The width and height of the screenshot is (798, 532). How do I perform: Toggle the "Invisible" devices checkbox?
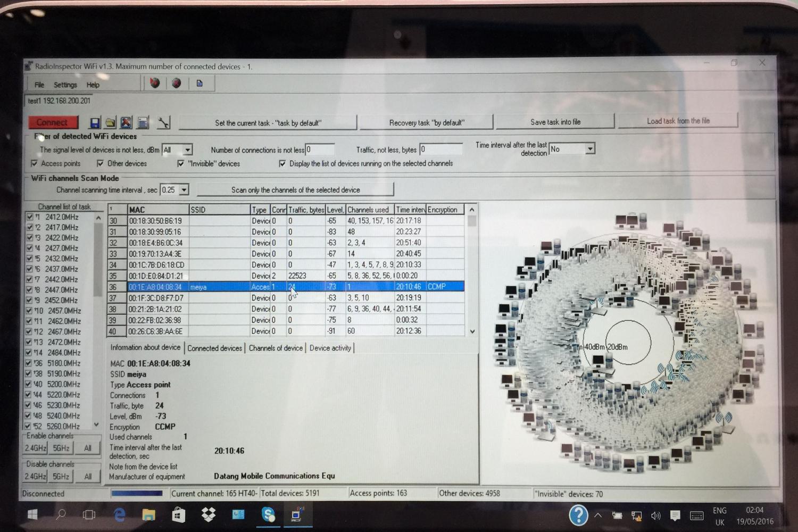[x=181, y=164]
